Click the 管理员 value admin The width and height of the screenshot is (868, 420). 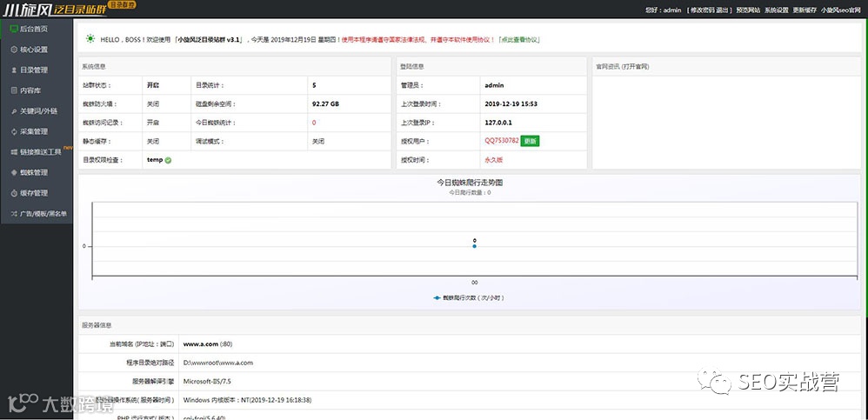point(494,86)
